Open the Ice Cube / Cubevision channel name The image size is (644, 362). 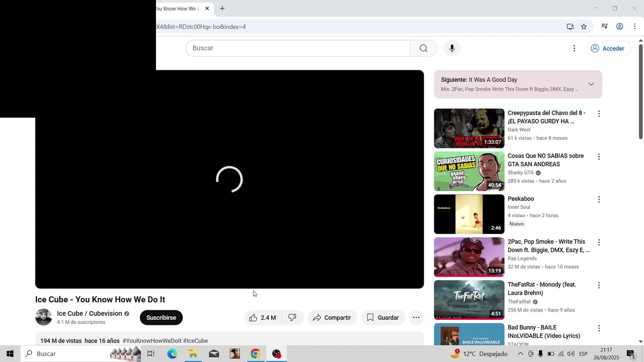90,314
